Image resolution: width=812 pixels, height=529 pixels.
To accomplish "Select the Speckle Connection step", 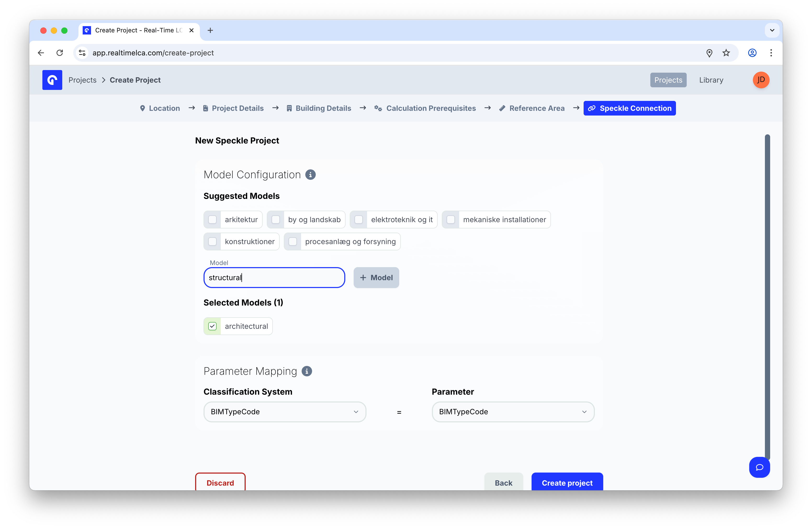I will pos(629,108).
